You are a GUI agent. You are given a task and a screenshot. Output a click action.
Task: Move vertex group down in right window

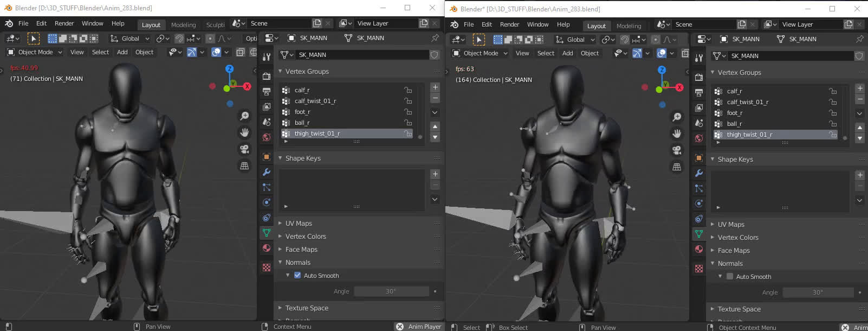[860, 138]
